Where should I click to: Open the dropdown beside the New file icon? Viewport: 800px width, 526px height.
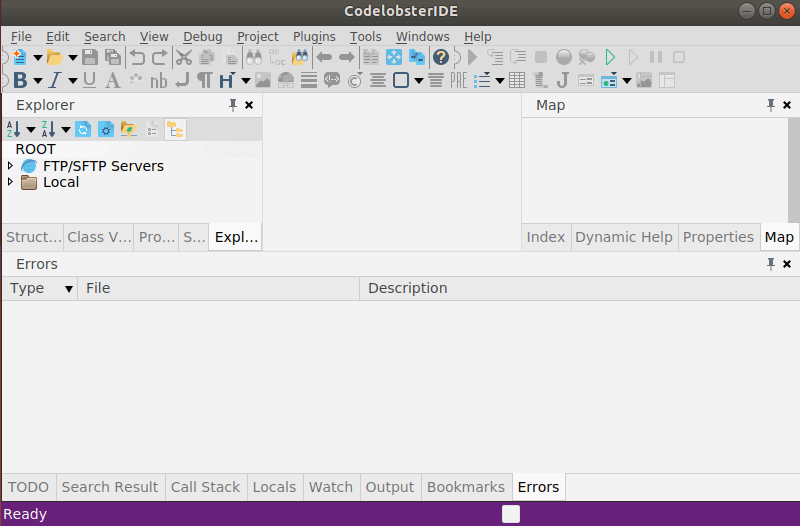37,58
